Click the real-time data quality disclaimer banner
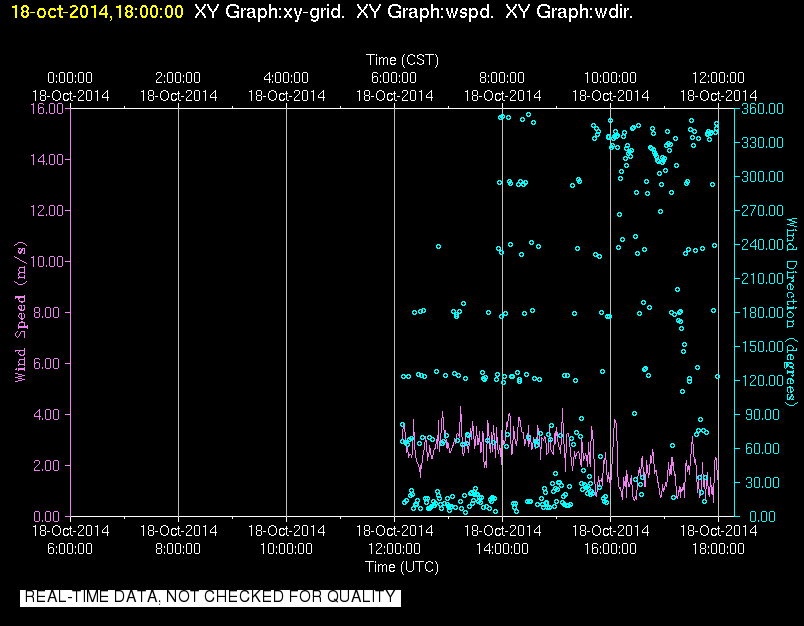 [210, 597]
